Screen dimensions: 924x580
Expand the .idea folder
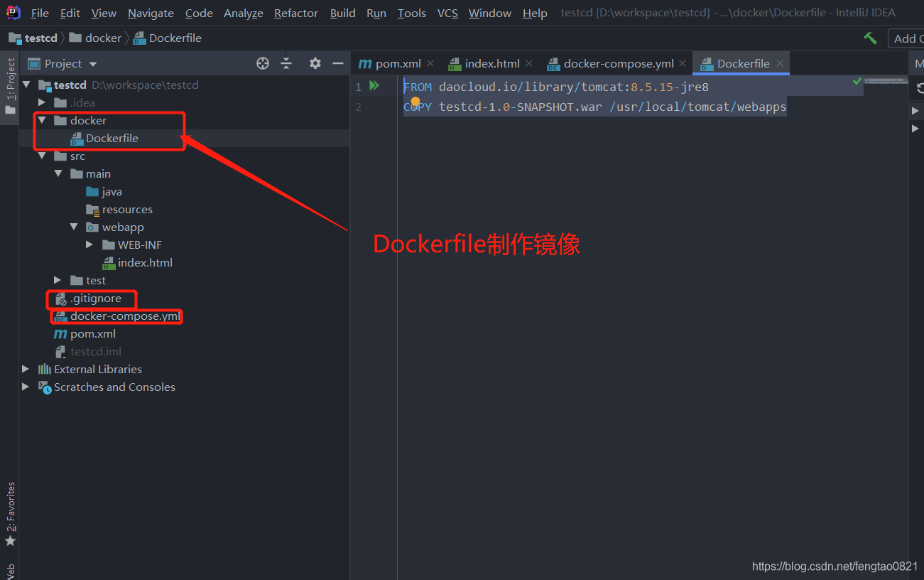[x=42, y=102]
